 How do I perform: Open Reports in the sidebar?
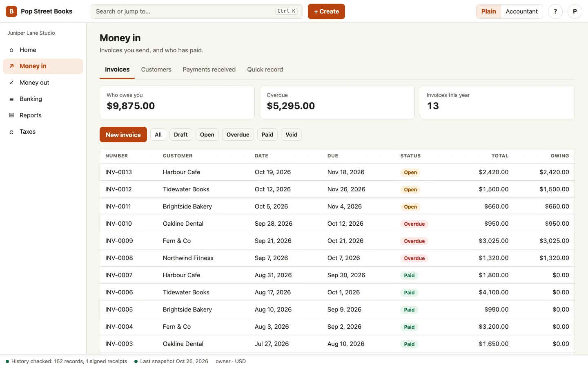click(43, 115)
